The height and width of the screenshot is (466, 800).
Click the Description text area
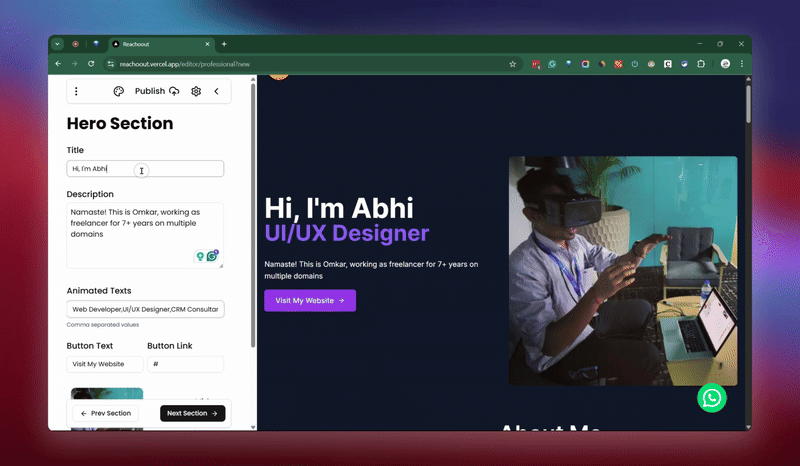(145, 235)
